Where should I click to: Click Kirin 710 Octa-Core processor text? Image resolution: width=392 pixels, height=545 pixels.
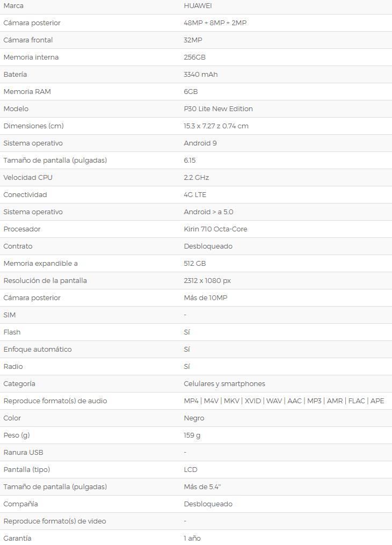pos(215,229)
